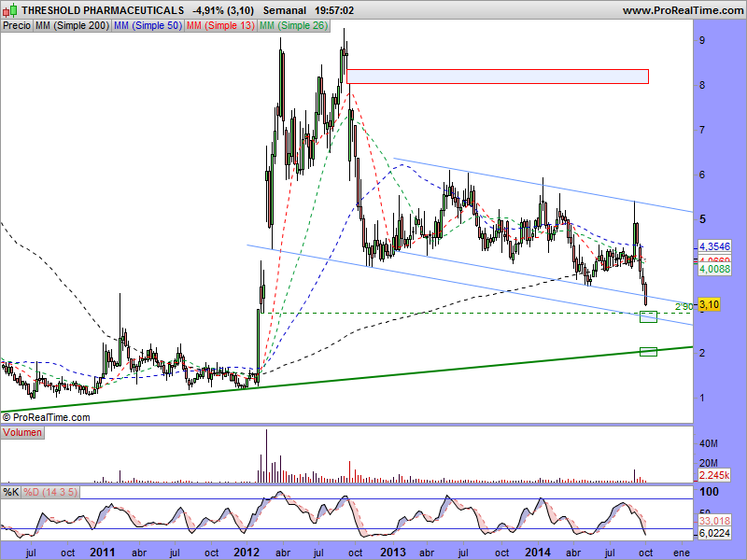The height and width of the screenshot is (560, 747).
Task: Select the THRESHOLD PHARMACEUTICALS title
Action: click(103, 10)
